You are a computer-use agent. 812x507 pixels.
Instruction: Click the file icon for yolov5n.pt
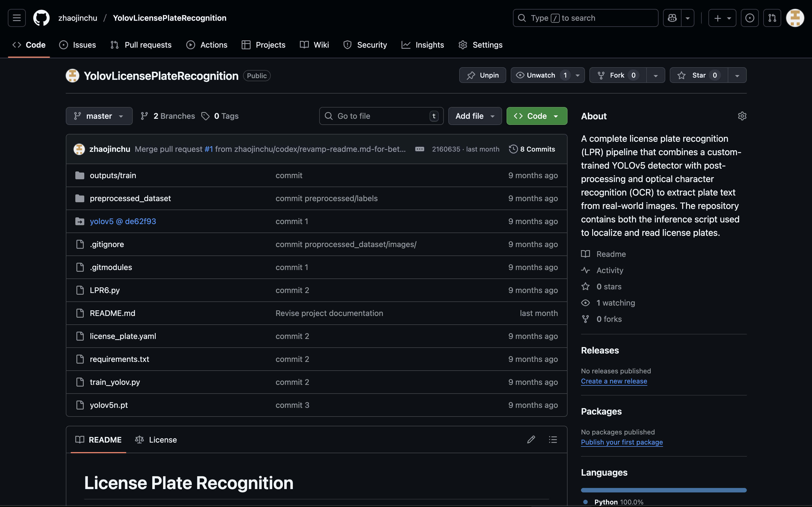(x=80, y=405)
